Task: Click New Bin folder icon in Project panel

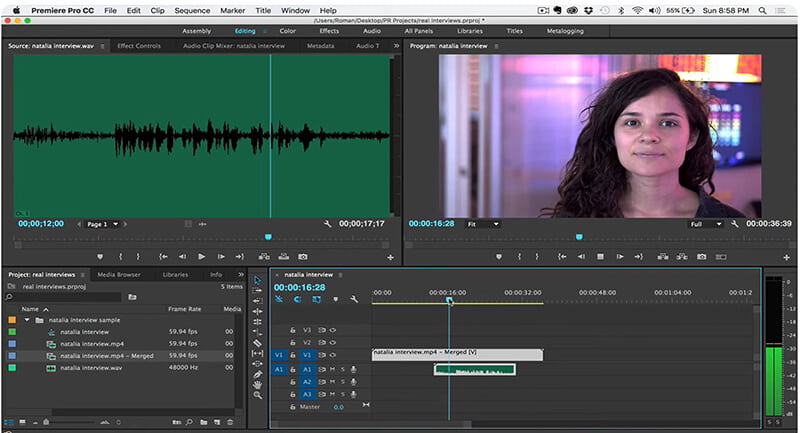Action: [x=204, y=422]
